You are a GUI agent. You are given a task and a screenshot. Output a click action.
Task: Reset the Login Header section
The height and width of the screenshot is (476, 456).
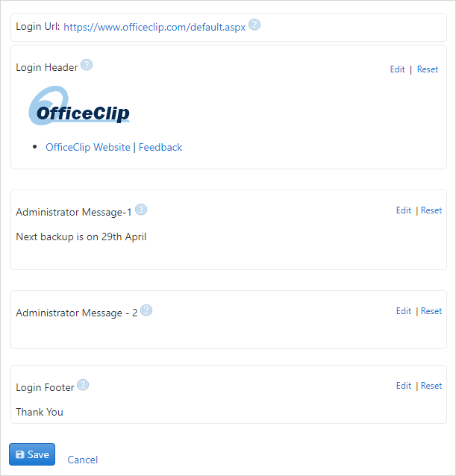click(428, 69)
